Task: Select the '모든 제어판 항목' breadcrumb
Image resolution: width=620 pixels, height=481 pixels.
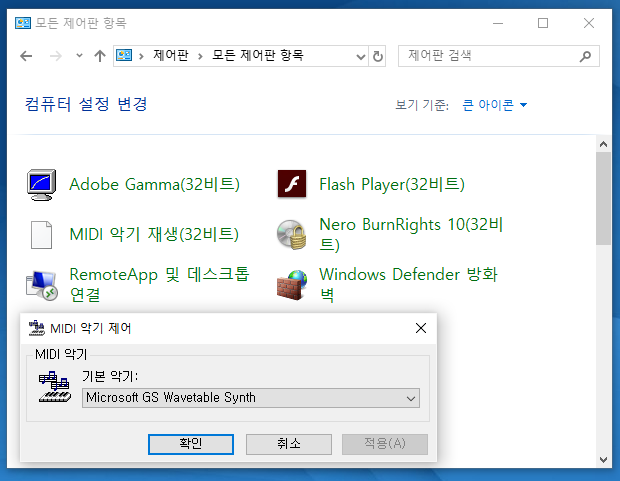Action: tap(258, 55)
